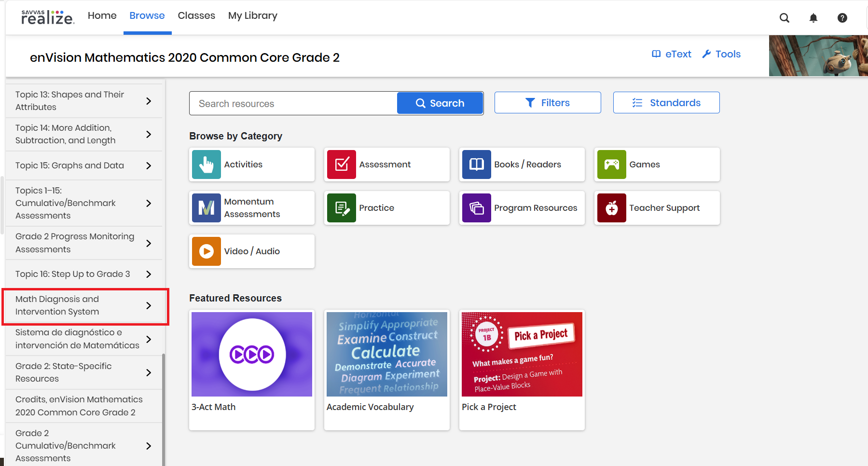Expand Topics 1–15 Cumulative/Benchmark Assessments
Image resolution: width=868 pixels, height=466 pixels.
point(84,203)
